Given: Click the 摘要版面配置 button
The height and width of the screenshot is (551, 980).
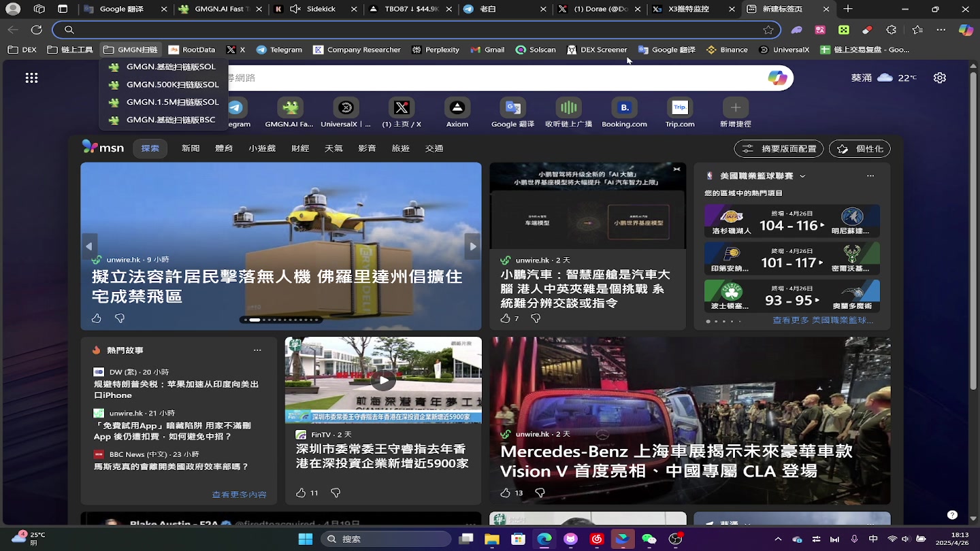Looking at the screenshot, I should [x=779, y=149].
